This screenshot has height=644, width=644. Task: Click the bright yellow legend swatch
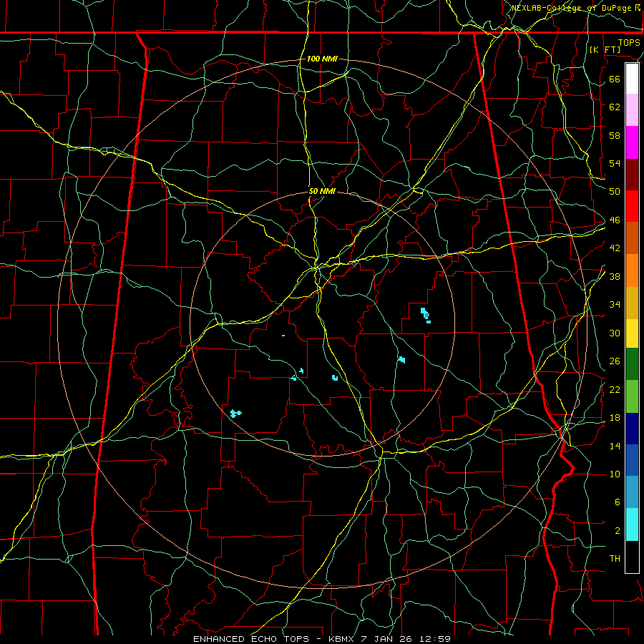tap(632, 333)
